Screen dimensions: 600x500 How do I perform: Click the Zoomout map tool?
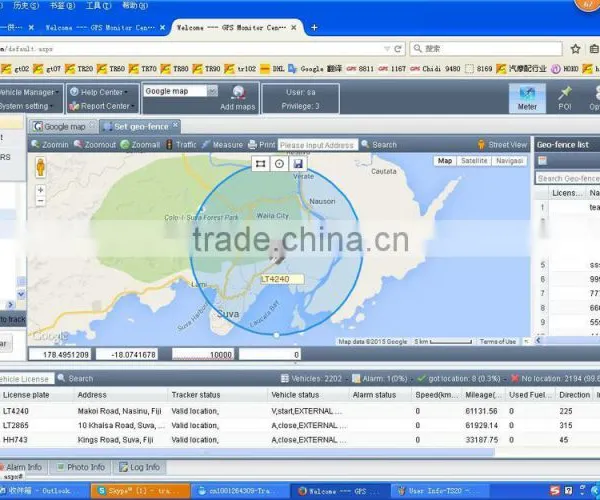coord(95,145)
